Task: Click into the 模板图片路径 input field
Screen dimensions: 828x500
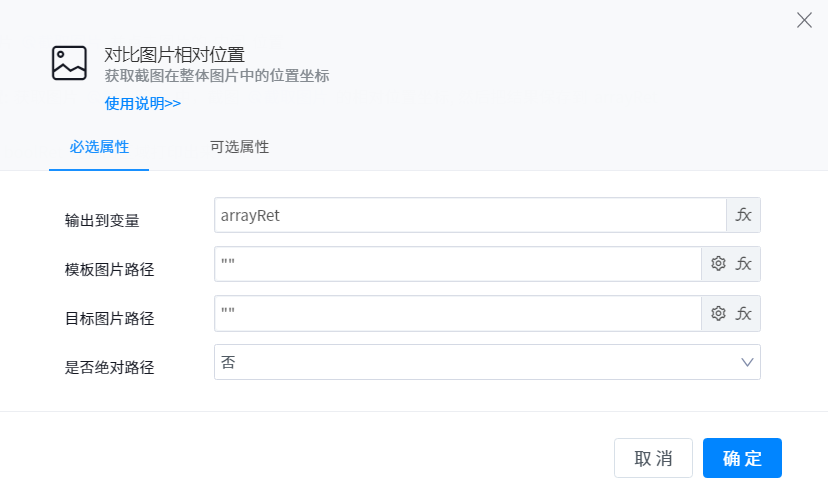Action: [x=458, y=264]
